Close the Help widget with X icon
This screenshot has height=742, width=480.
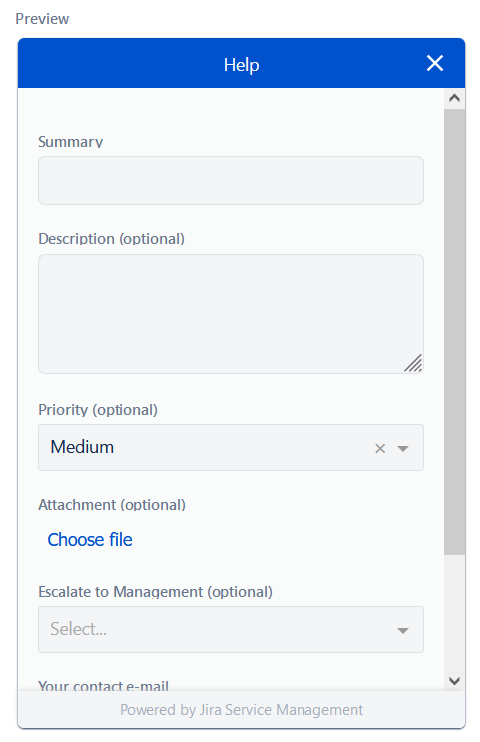point(434,63)
